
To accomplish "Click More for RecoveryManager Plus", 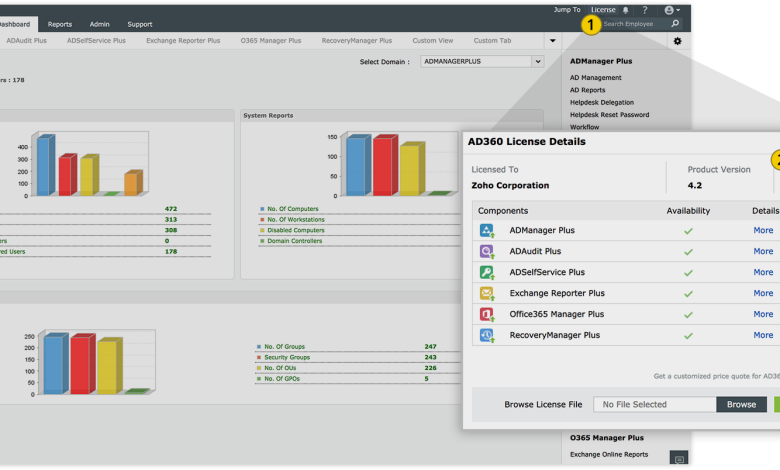I will [x=763, y=335].
